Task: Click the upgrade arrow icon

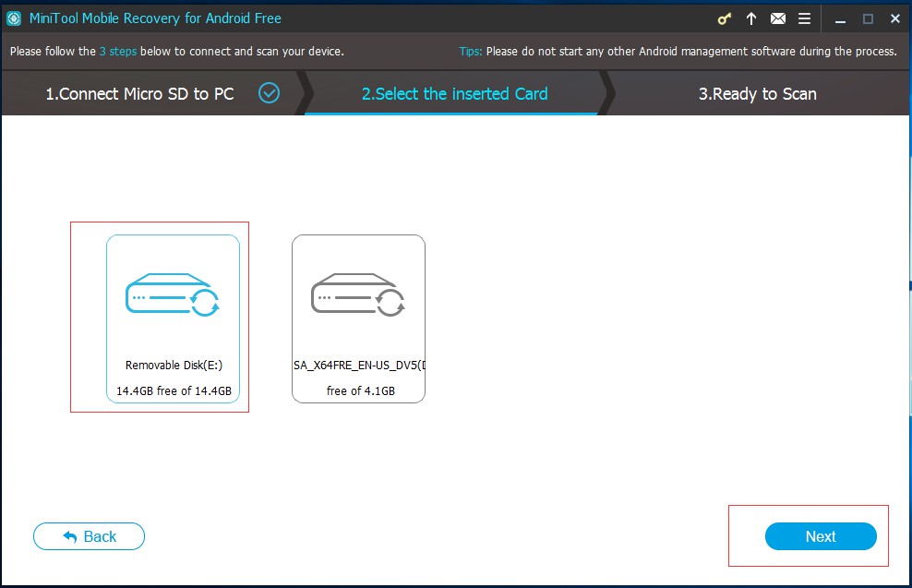Action: point(751,19)
